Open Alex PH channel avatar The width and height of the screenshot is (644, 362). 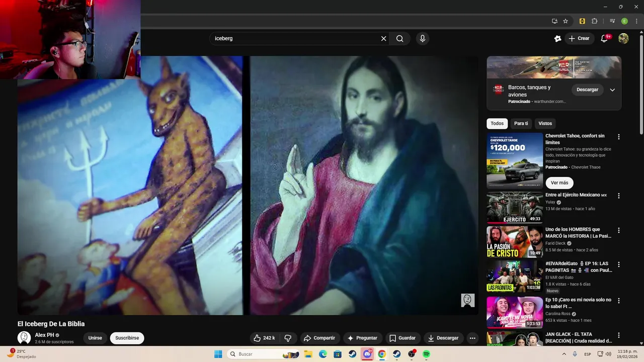click(x=24, y=338)
